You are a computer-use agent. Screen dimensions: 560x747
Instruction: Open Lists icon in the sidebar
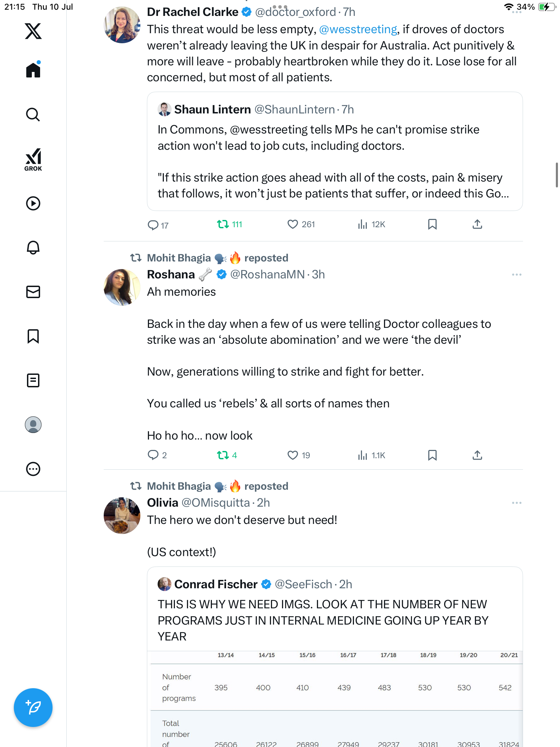click(x=33, y=380)
